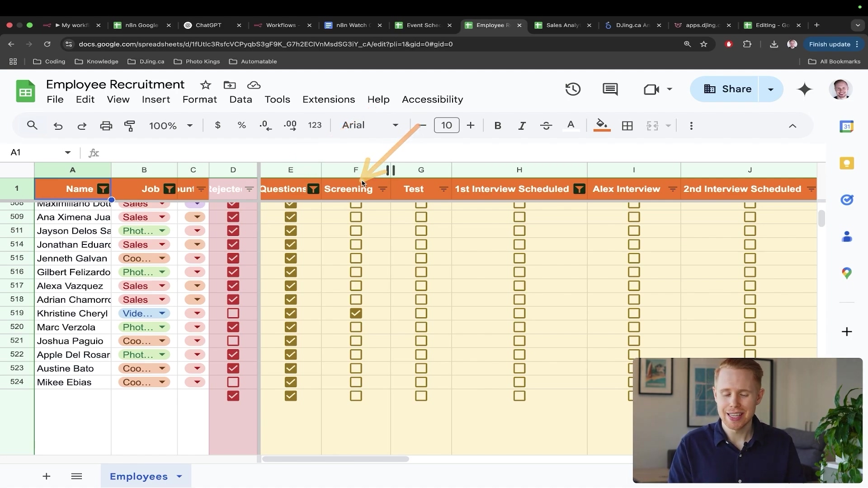Open the fill color paint bucket
The image size is (868, 488).
pos(601,125)
